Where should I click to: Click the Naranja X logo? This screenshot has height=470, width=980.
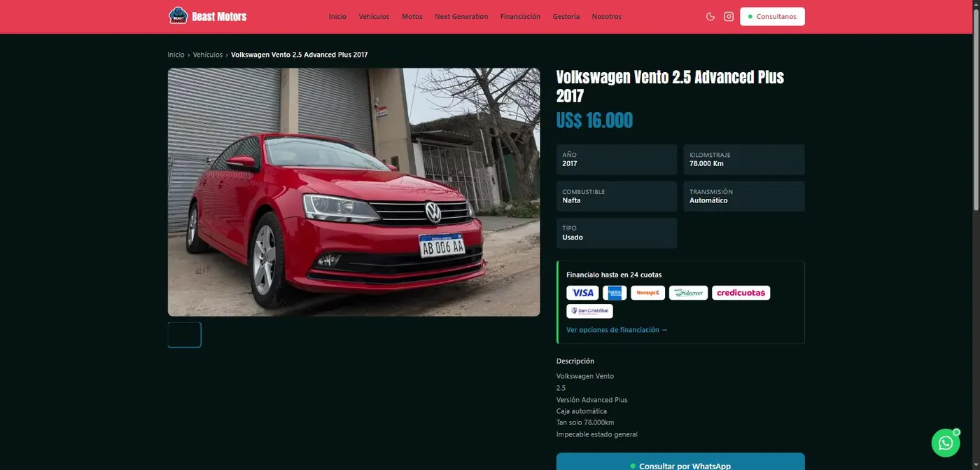point(647,293)
